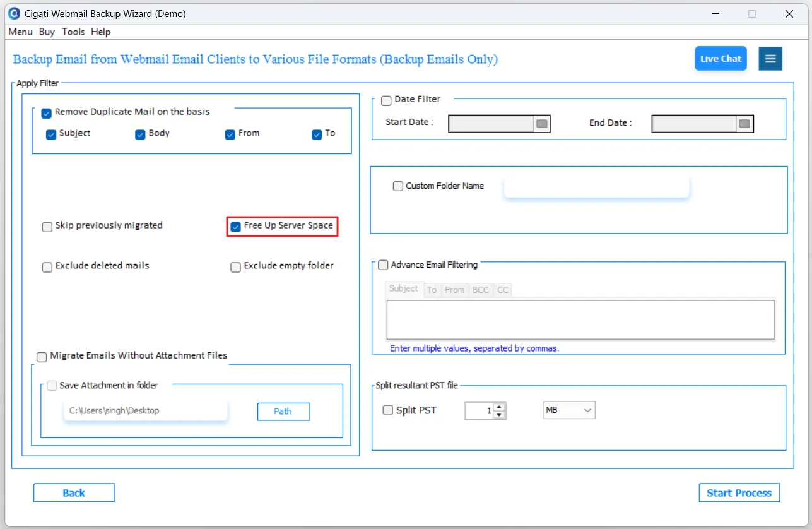The width and height of the screenshot is (812, 529).
Task: Click the Start Process button
Action: [739, 493]
